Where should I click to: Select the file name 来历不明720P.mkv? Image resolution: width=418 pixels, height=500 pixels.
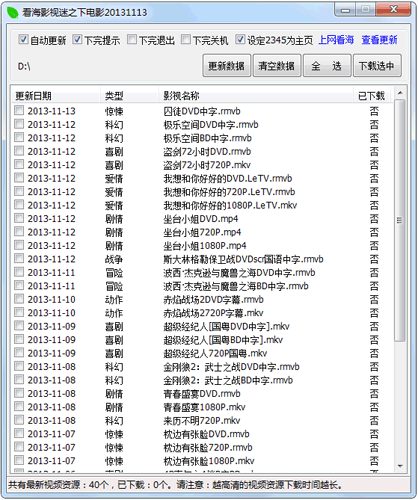[202, 421]
